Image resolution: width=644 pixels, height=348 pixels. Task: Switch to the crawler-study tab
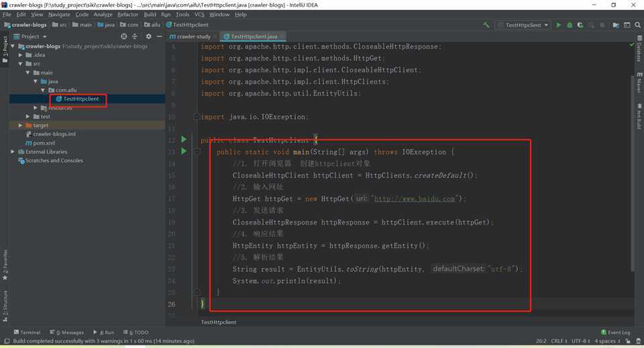[x=190, y=36]
